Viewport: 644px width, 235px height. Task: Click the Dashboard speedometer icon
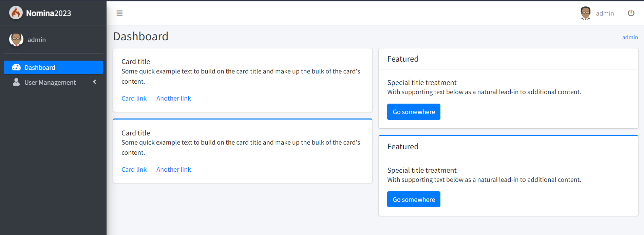point(16,67)
